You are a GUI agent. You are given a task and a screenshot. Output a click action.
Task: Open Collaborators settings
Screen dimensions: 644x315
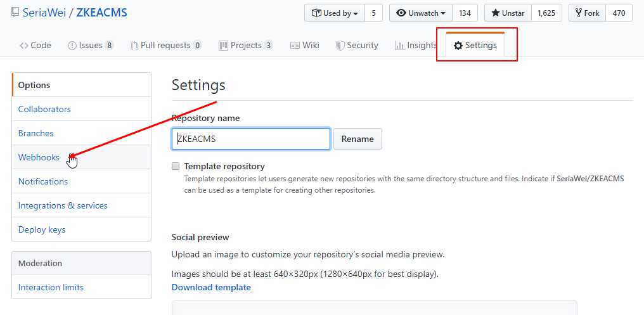click(81, 109)
